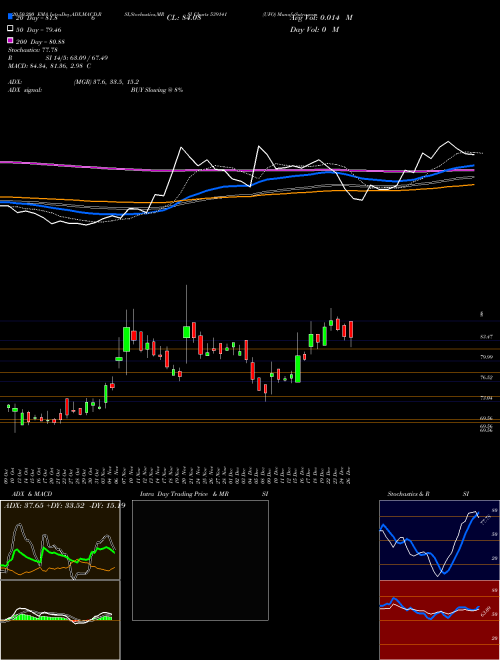Select the '200 Day = 80.88' legend text
Viewport: 500px width, 660px height.
(x=40, y=42)
